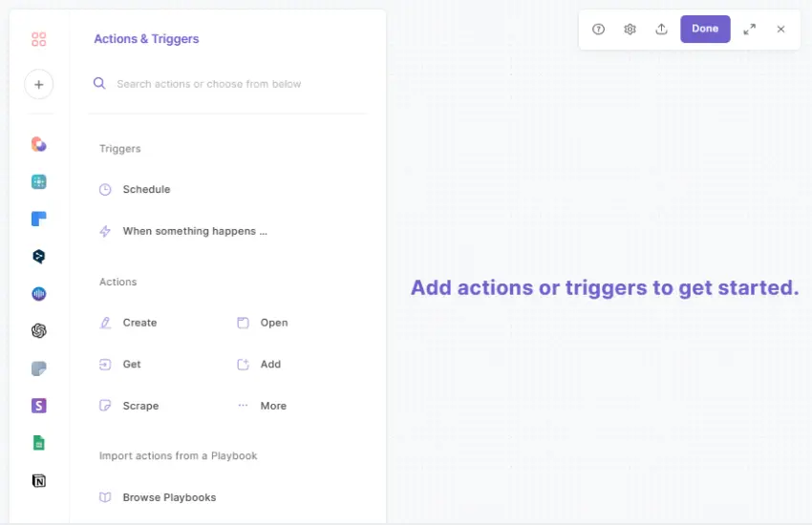Choose the Scrape action
The height and width of the screenshot is (525, 812).
click(x=129, y=406)
